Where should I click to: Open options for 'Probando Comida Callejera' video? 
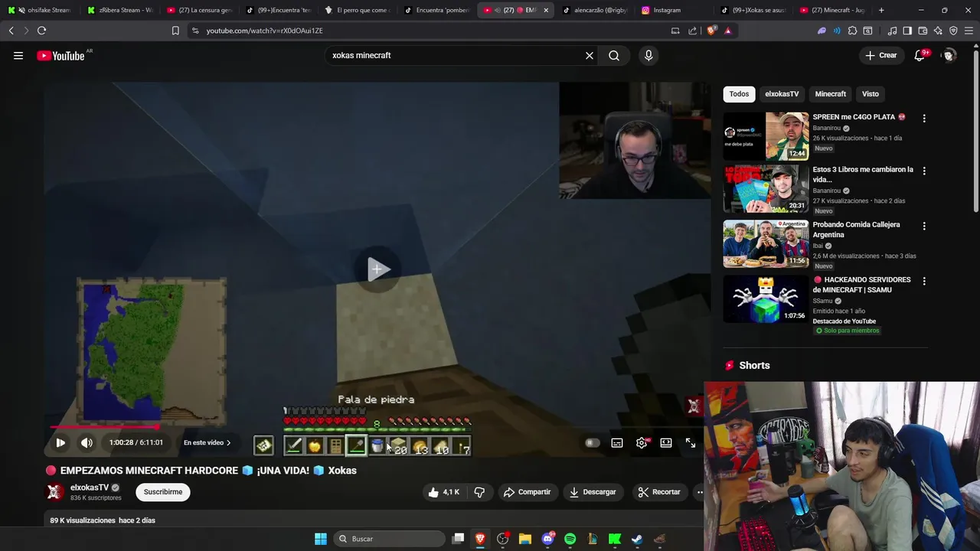[924, 226]
